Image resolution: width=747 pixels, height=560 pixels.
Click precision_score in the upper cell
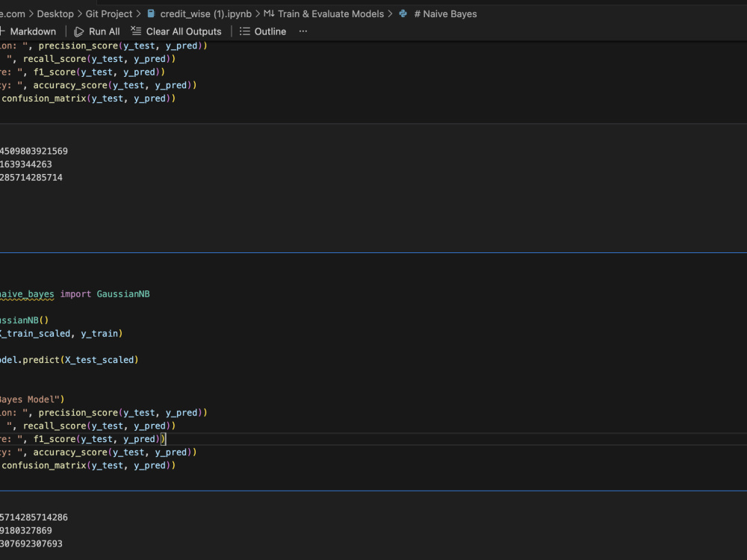click(78, 46)
